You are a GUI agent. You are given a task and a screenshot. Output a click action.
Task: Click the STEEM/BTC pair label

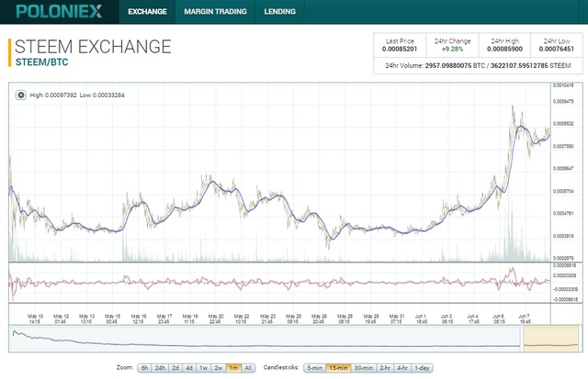(41, 62)
